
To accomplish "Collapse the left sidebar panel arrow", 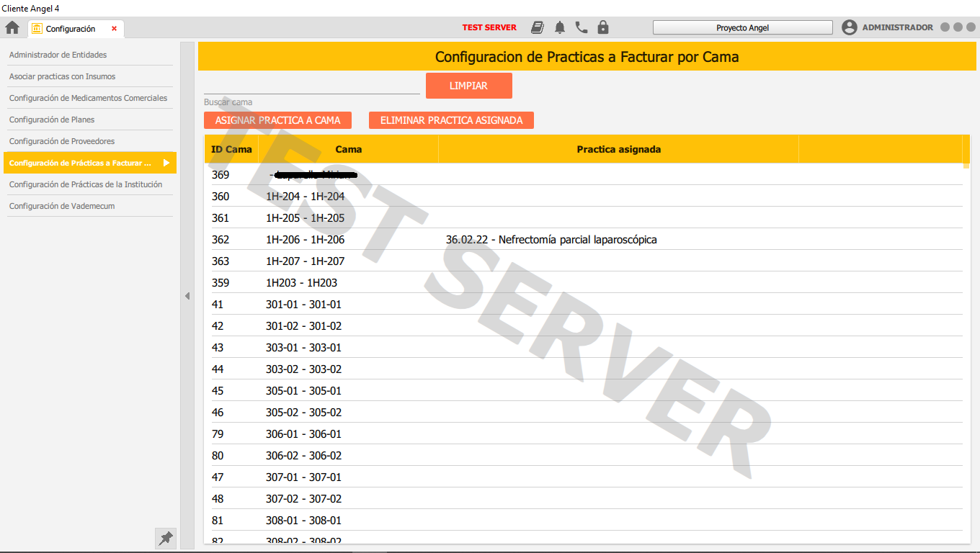I will coord(187,296).
